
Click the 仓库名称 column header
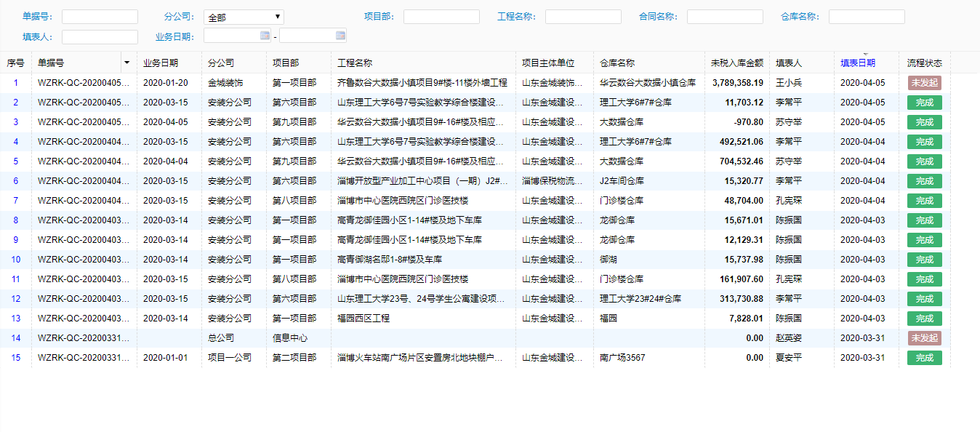tap(617, 63)
